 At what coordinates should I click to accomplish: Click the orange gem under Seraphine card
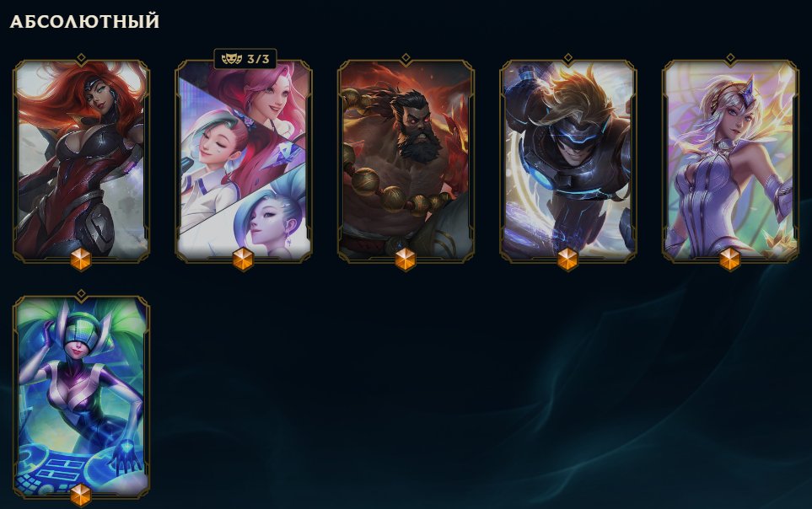coord(243,260)
